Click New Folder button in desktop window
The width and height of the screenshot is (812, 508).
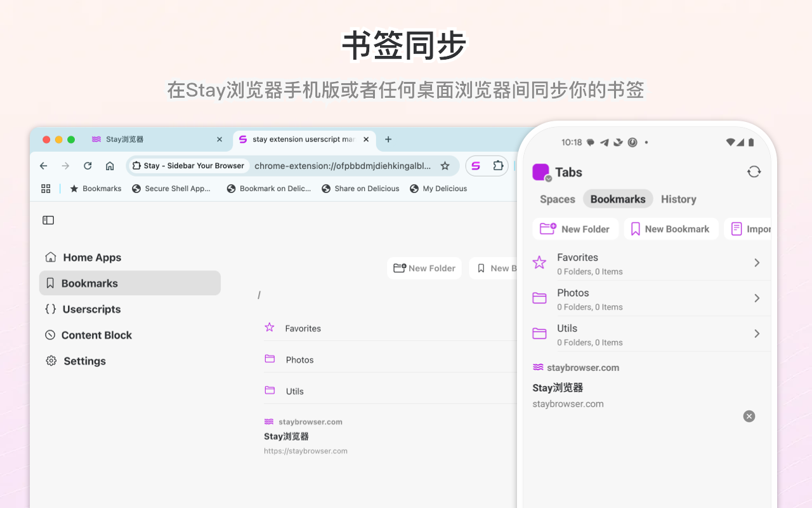(424, 269)
